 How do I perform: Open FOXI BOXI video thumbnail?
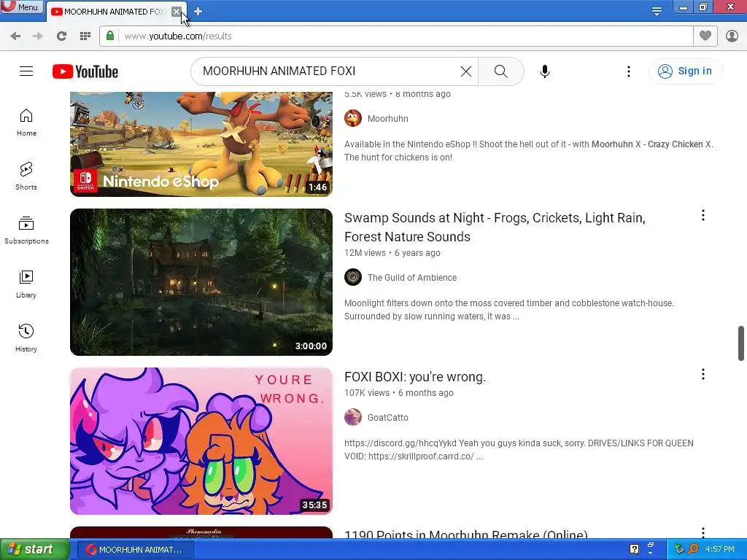(x=201, y=441)
